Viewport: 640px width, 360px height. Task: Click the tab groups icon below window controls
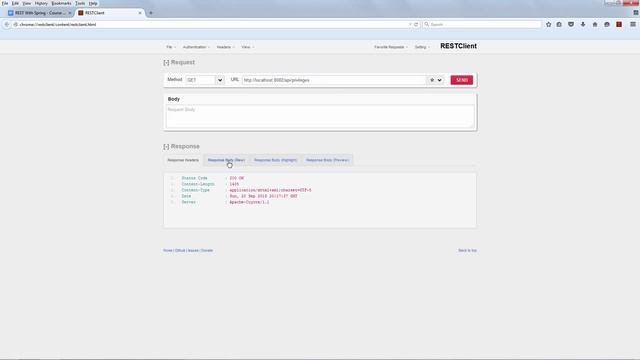coord(636,13)
